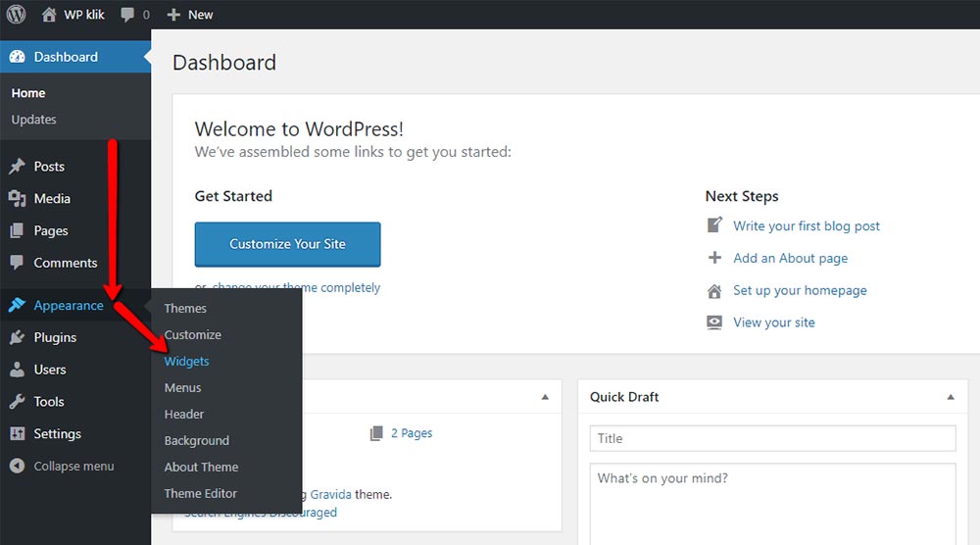Click the Pages document icon in the sidebar
The height and width of the screenshot is (545, 980).
[17, 230]
